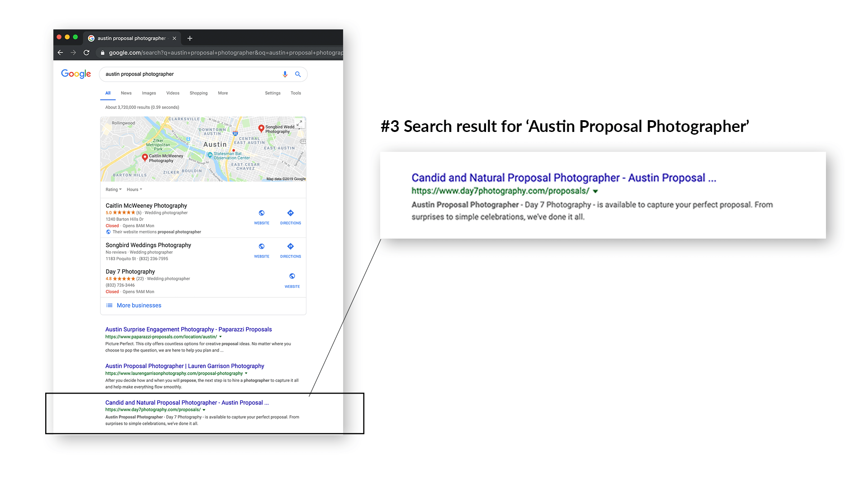Click Songbird Weddings Photography listing title

[148, 245]
